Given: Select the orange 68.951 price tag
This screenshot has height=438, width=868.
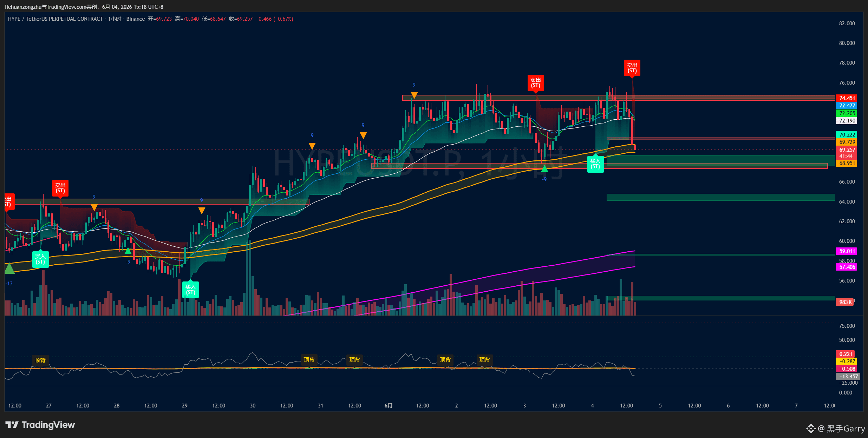Looking at the screenshot, I should (846, 163).
